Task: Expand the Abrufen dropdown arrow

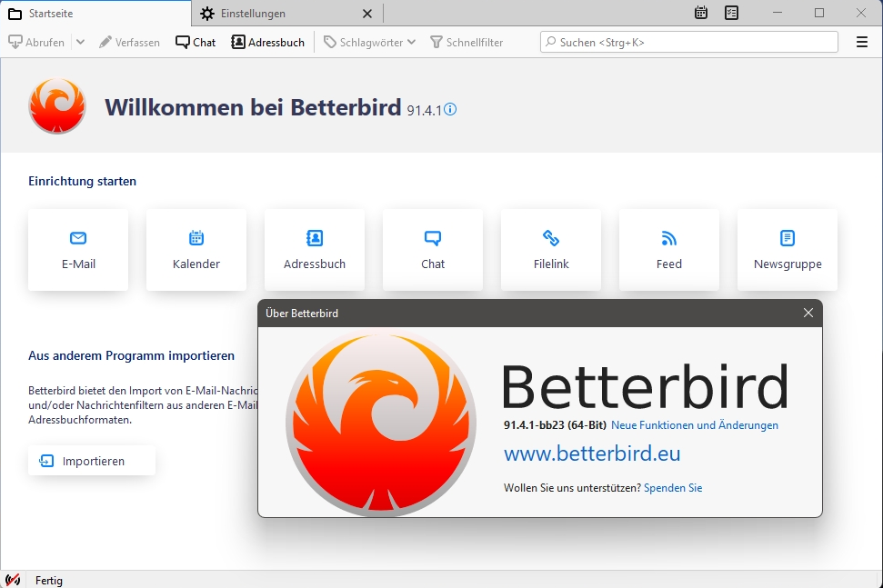Action: (x=81, y=42)
